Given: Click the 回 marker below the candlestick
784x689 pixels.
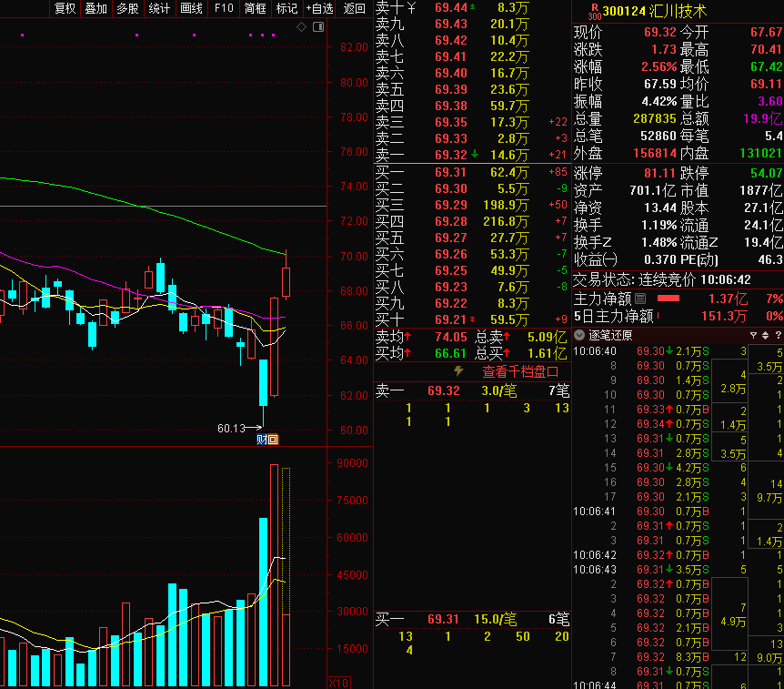Looking at the screenshot, I should (273, 440).
